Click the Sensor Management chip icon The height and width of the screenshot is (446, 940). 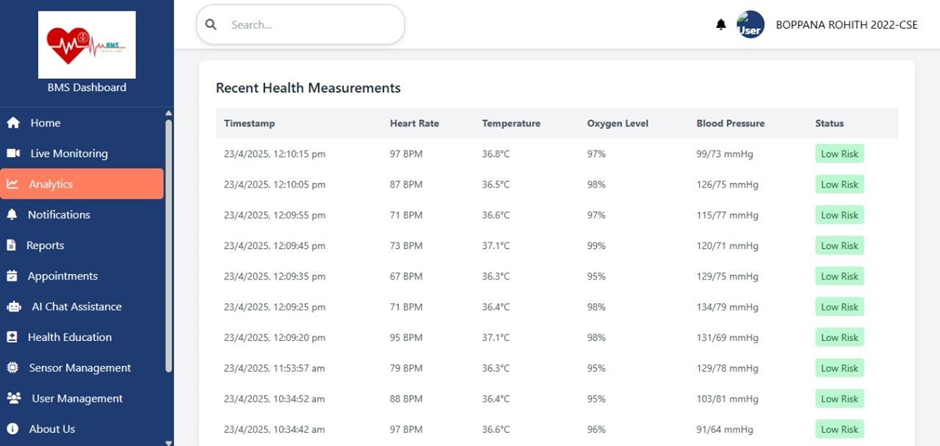(12, 367)
